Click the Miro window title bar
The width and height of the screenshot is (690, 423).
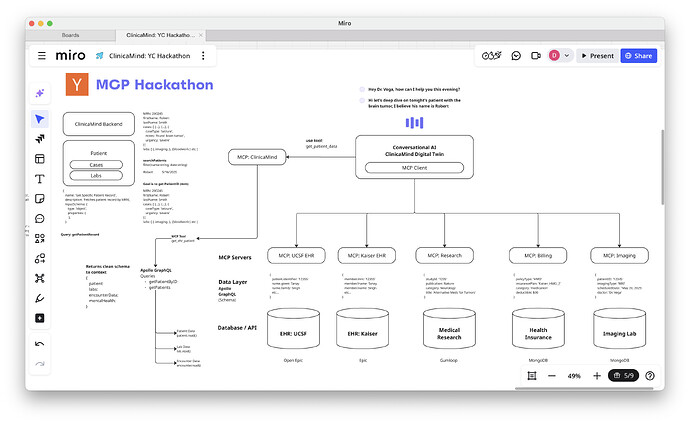(x=345, y=23)
